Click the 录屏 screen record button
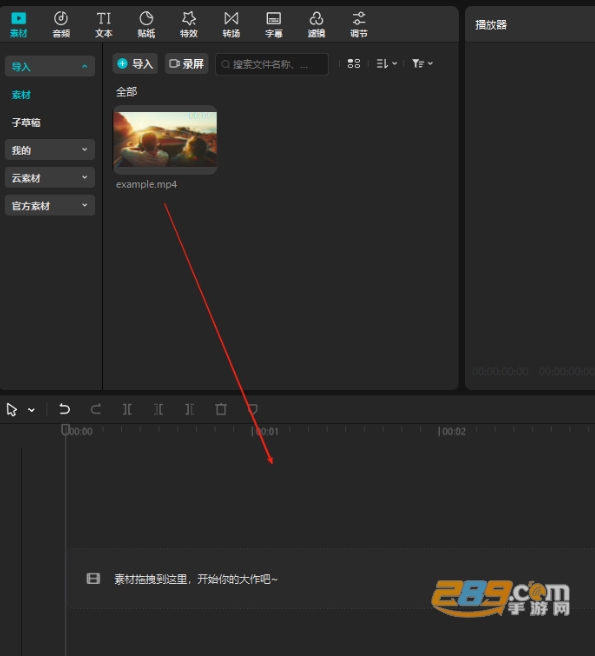This screenshot has width=595, height=656. pos(187,64)
